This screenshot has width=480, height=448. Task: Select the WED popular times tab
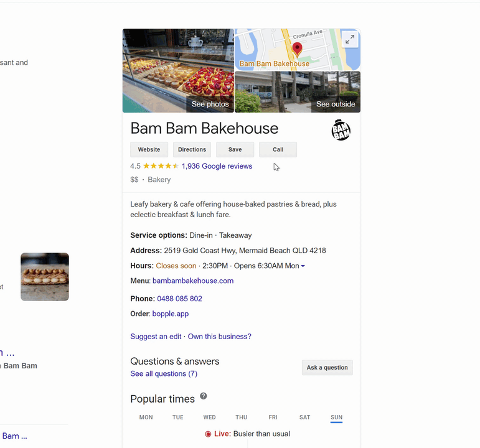[209, 418]
